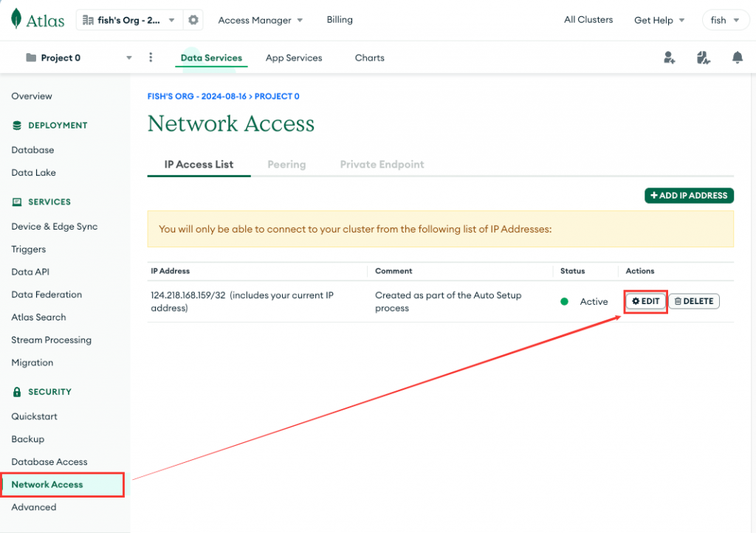Expand the Access Manager menu
Screen dimensions: 756x533
pyautogui.click(x=261, y=20)
